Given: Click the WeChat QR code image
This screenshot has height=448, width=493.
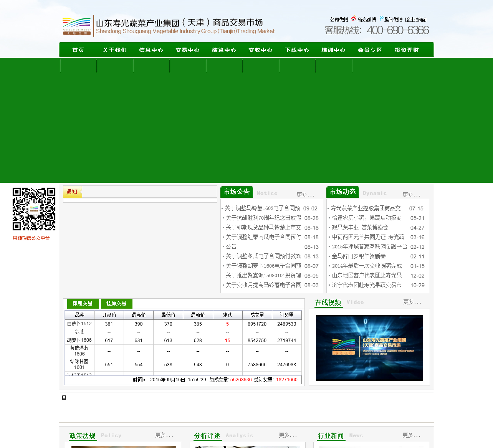Looking at the screenshot, I should (34, 209).
